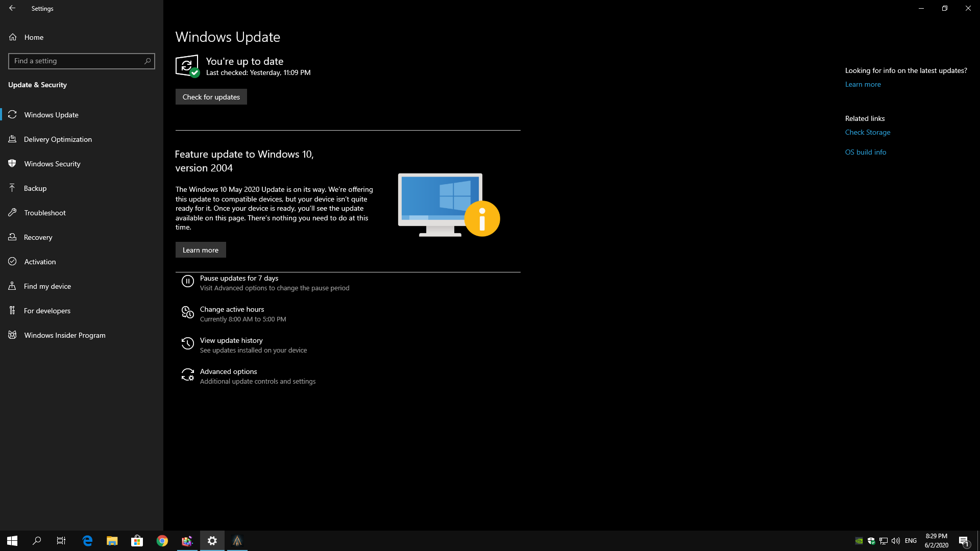The width and height of the screenshot is (980, 551).
Task: Click the back arrow in Settings header
Action: pyautogui.click(x=12, y=8)
